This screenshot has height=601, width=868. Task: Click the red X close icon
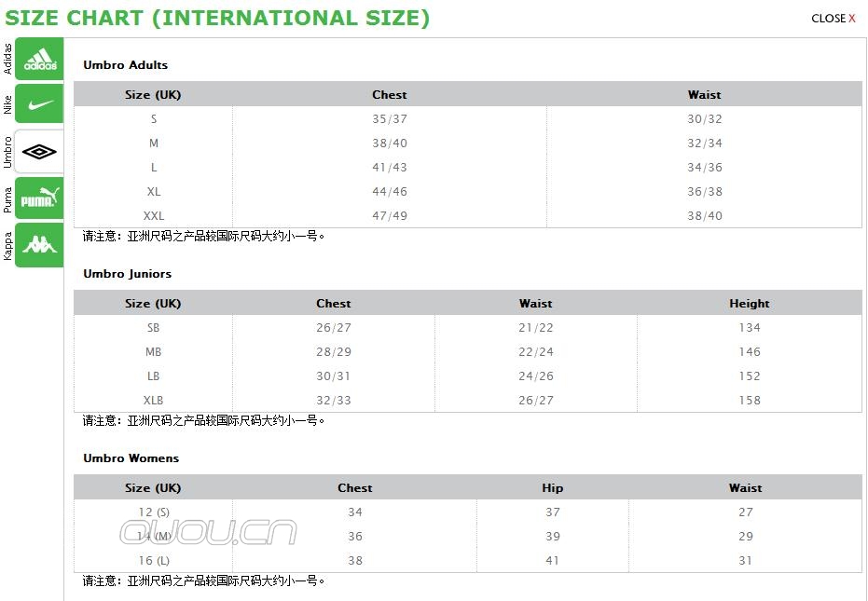click(x=852, y=19)
